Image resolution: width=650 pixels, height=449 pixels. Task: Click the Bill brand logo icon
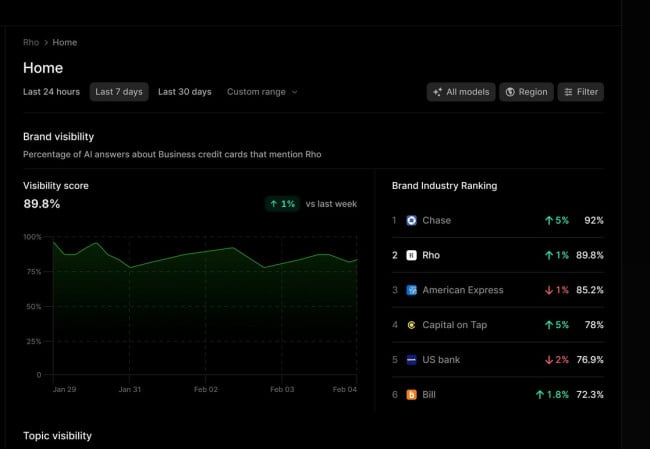point(411,395)
